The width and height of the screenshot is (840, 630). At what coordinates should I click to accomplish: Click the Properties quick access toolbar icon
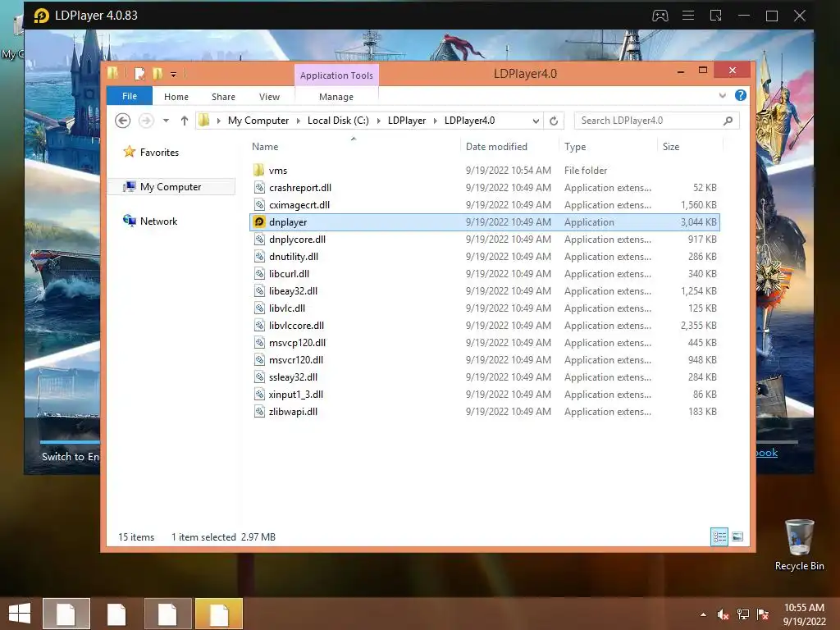click(x=139, y=73)
